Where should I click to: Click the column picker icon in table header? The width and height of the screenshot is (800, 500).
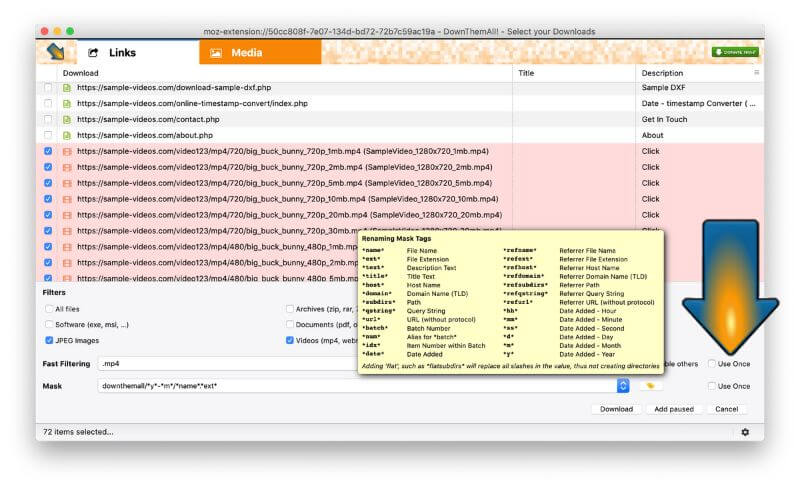coord(756,73)
